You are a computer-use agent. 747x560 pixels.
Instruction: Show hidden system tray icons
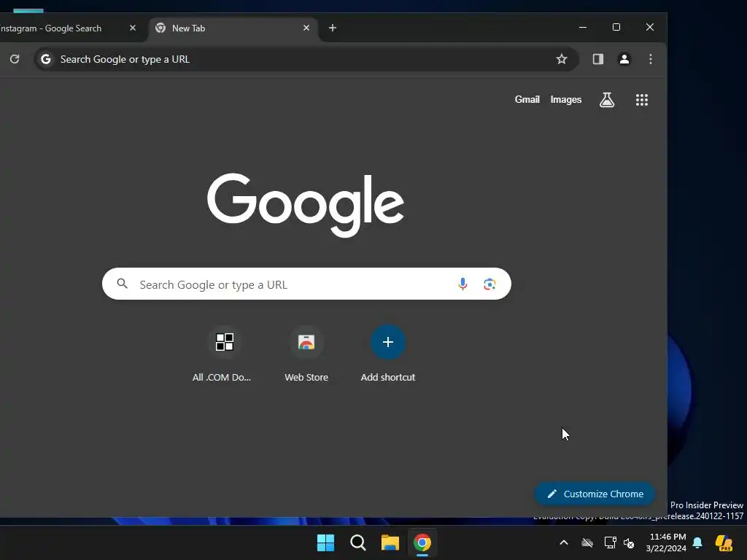(x=564, y=542)
